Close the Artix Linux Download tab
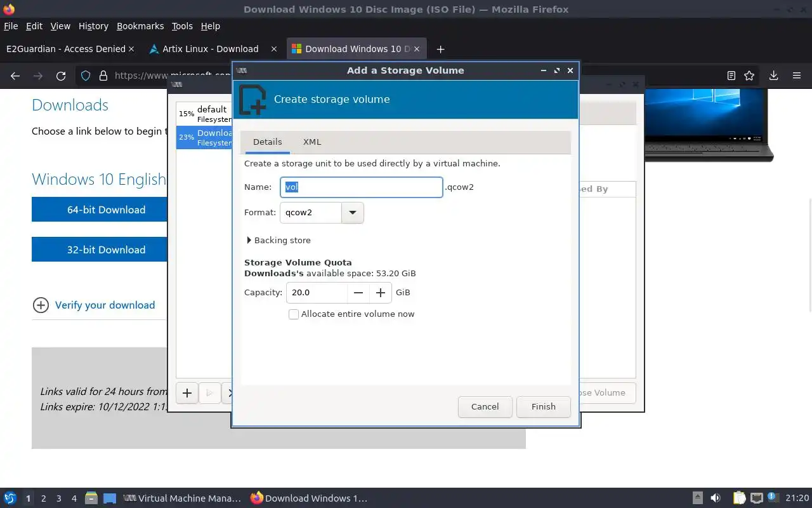The height and width of the screenshot is (508, 812). 274,49
